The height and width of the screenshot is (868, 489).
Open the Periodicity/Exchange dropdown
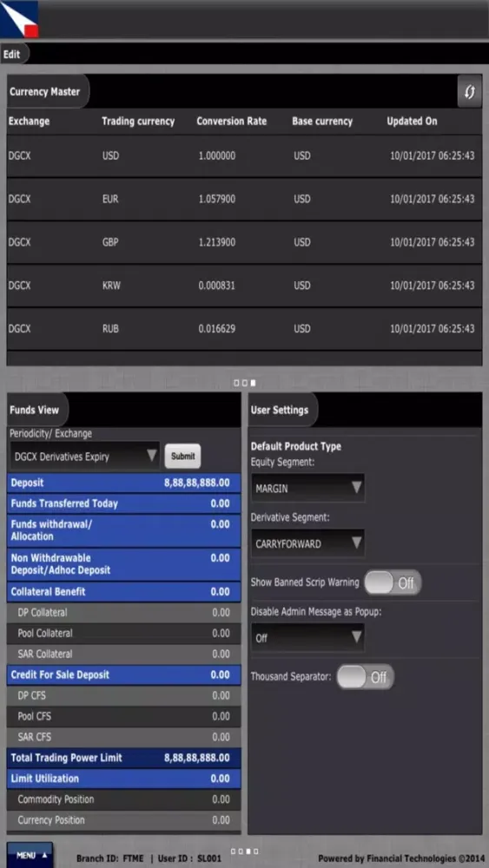coord(85,457)
